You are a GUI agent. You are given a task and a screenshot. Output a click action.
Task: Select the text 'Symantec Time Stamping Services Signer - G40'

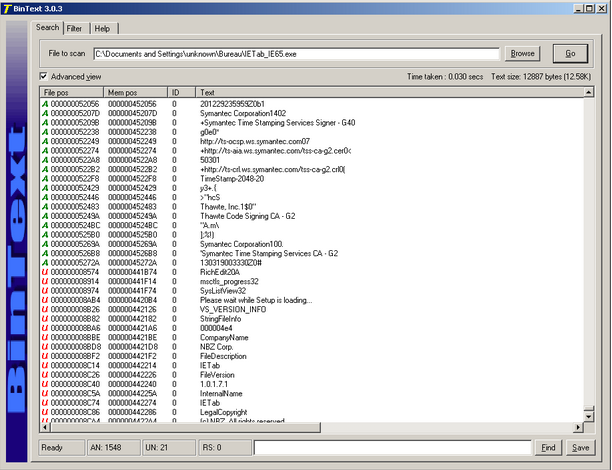click(x=279, y=123)
